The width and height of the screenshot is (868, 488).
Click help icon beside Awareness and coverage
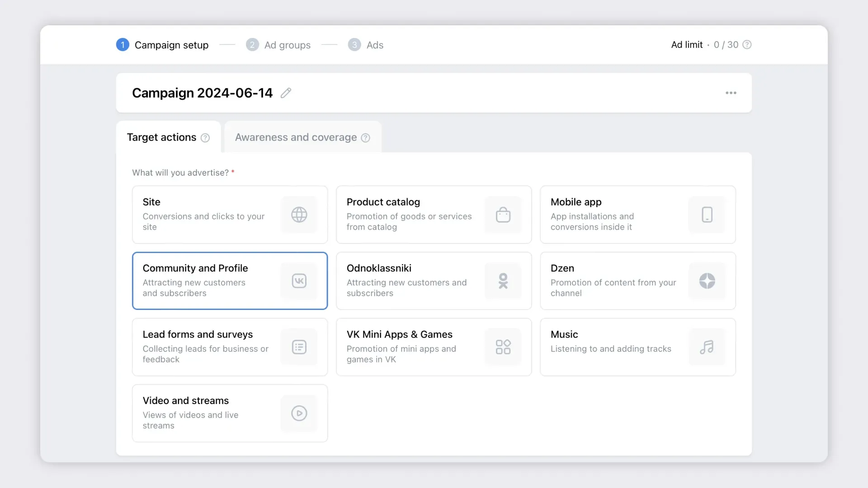pyautogui.click(x=366, y=138)
